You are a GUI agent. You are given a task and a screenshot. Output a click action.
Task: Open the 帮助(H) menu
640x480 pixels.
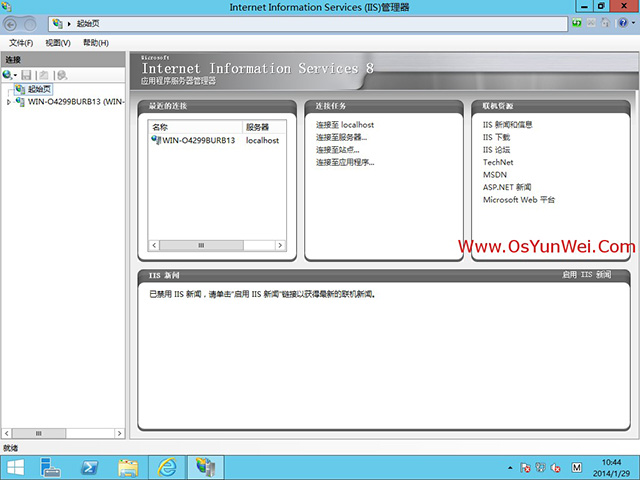[x=96, y=43]
